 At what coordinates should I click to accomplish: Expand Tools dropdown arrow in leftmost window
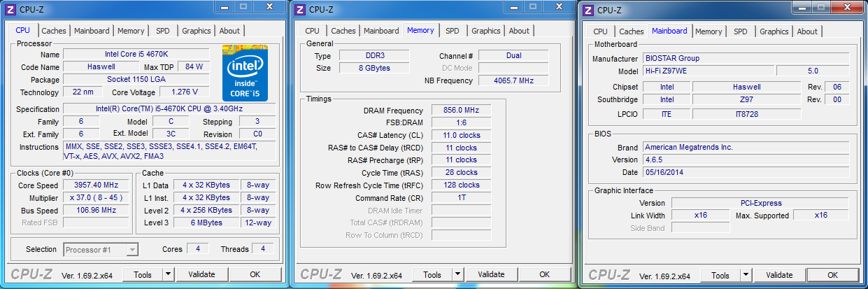169,274
